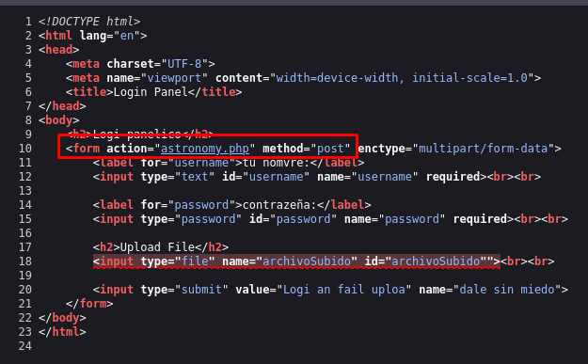Image resolution: width=588 pixels, height=364 pixels.
Task: Click the 'Logi an fail uploa' value string
Action: [x=344, y=290]
